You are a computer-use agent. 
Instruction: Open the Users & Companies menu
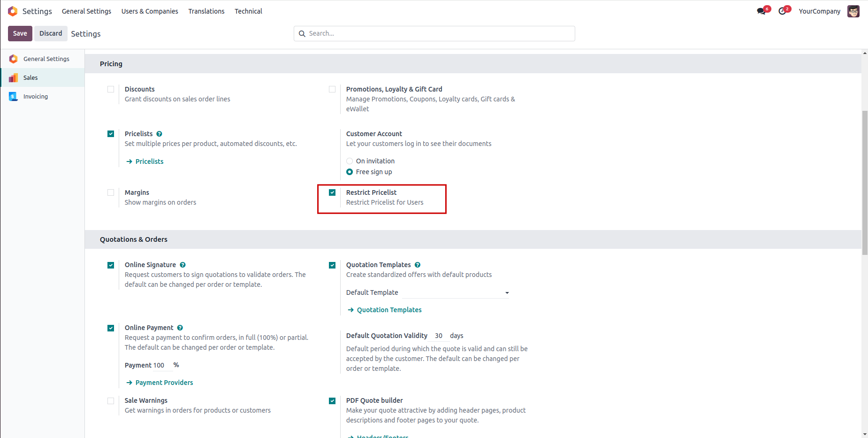click(150, 11)
